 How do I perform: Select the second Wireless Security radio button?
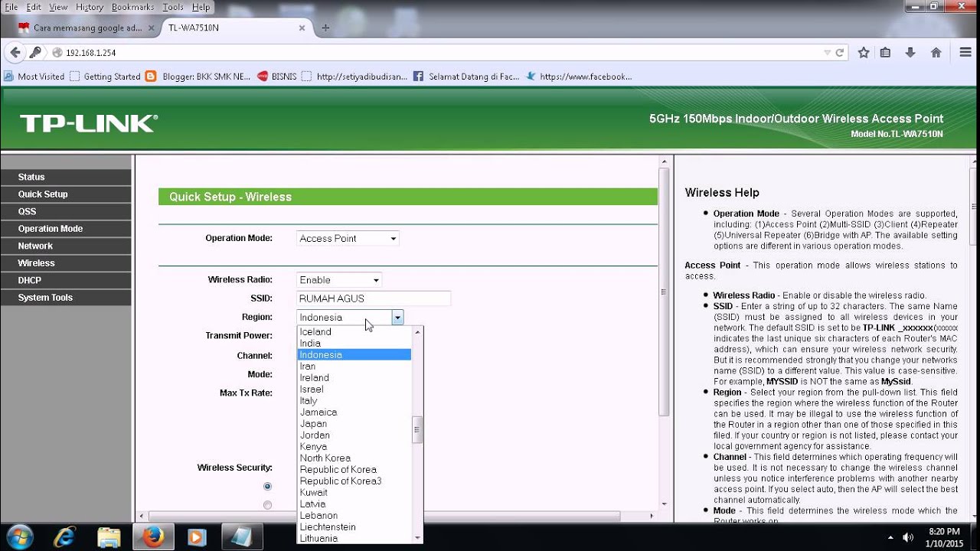tap(267, 505)
